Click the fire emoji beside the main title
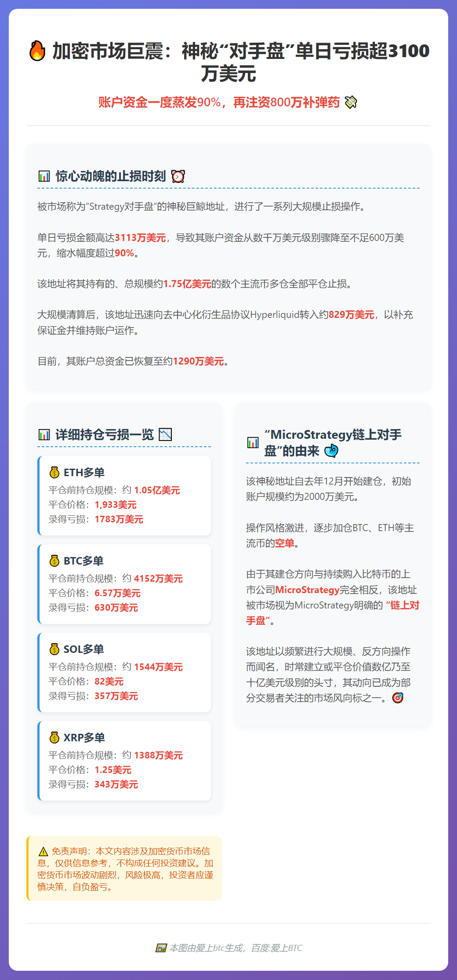 37,51
